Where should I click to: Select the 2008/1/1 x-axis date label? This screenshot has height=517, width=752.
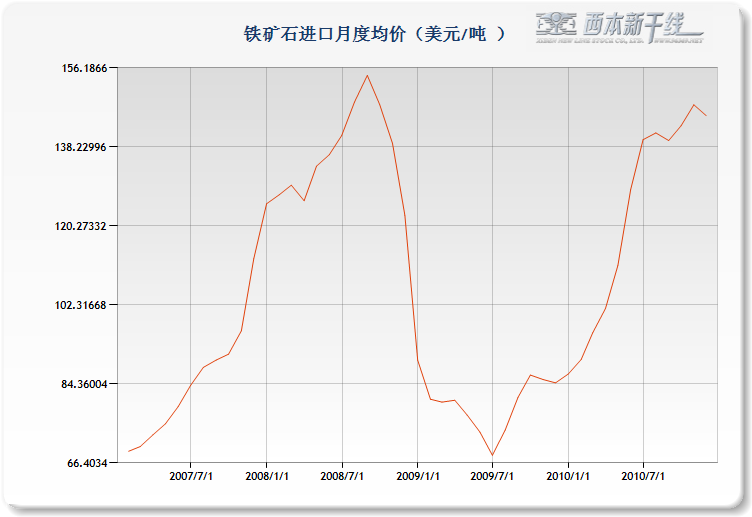[x=267, y=477]
